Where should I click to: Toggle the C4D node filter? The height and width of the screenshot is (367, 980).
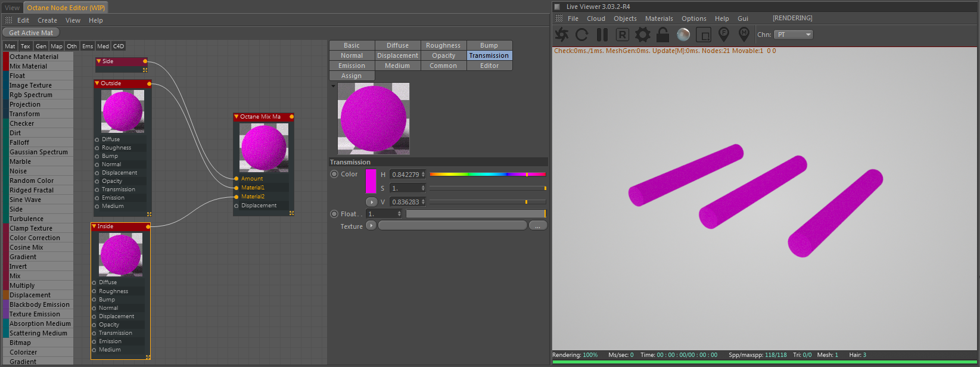click(119, 46)
